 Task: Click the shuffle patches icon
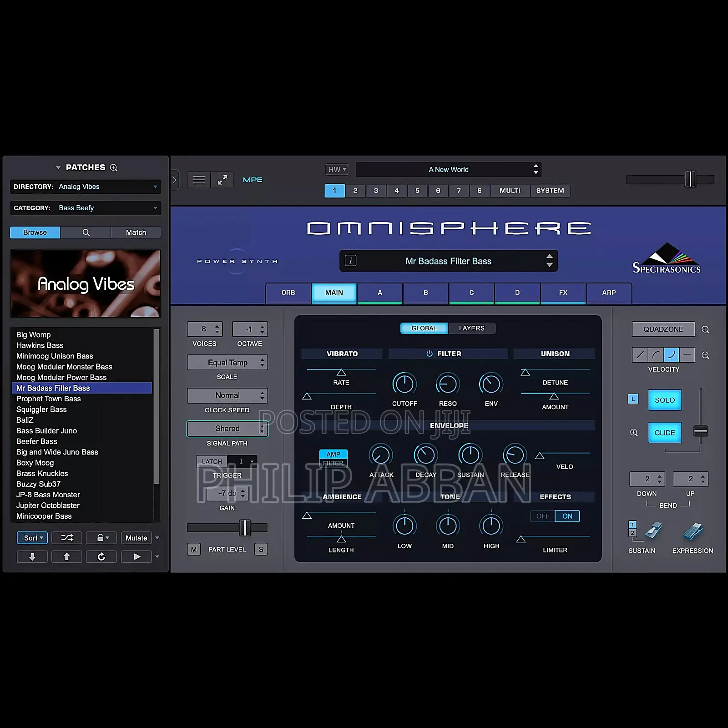coord(67,538)
